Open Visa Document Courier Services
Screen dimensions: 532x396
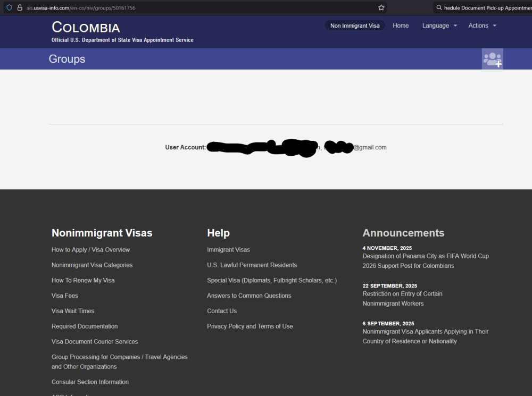pyautogui.click(x=95, y=341)
